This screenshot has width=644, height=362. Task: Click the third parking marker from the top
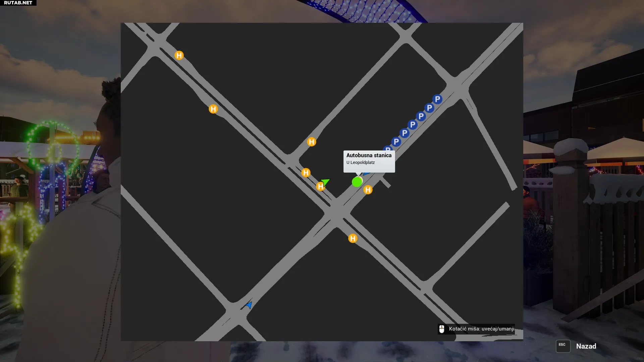421,116
